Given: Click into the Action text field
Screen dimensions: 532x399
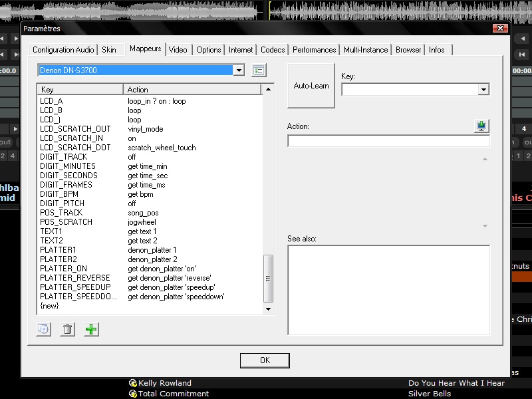Looking at the screenshot, I should tap(388, 141).
